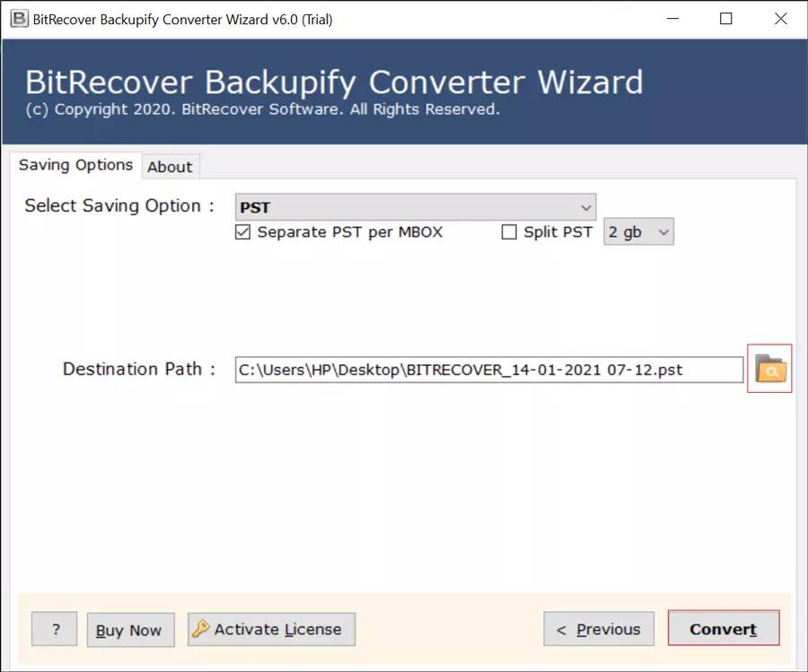Click into the Destination Path field

click(x=489, y=370)
